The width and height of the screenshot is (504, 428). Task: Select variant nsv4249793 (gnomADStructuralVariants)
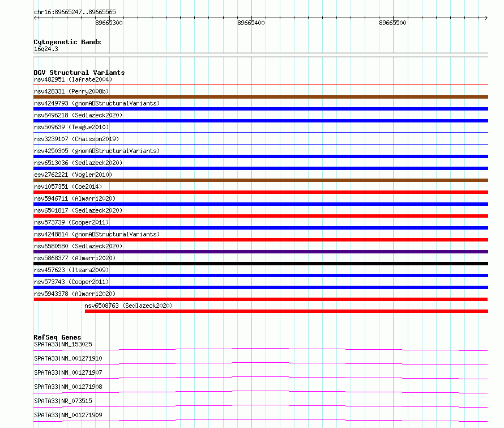click(97, 103)
